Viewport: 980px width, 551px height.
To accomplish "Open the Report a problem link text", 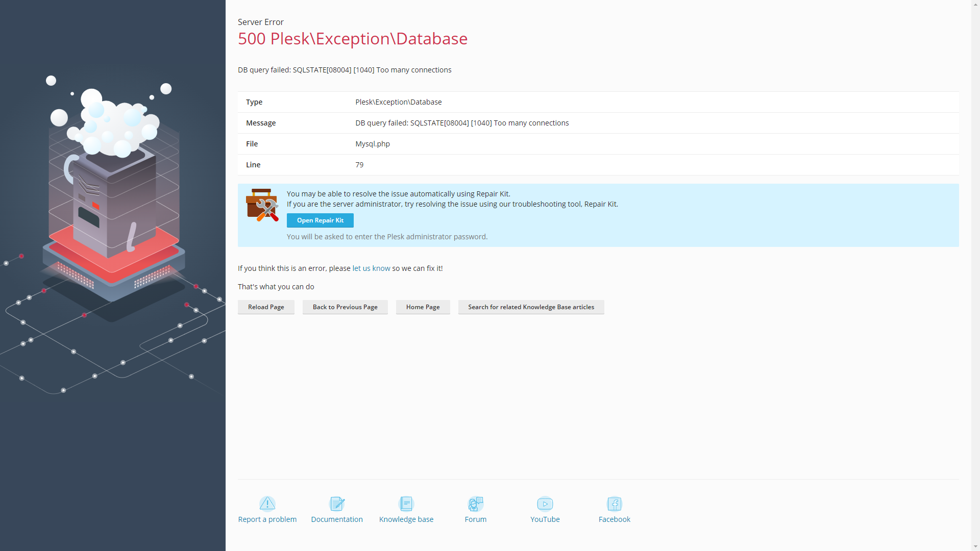I will tap(267, 519).
